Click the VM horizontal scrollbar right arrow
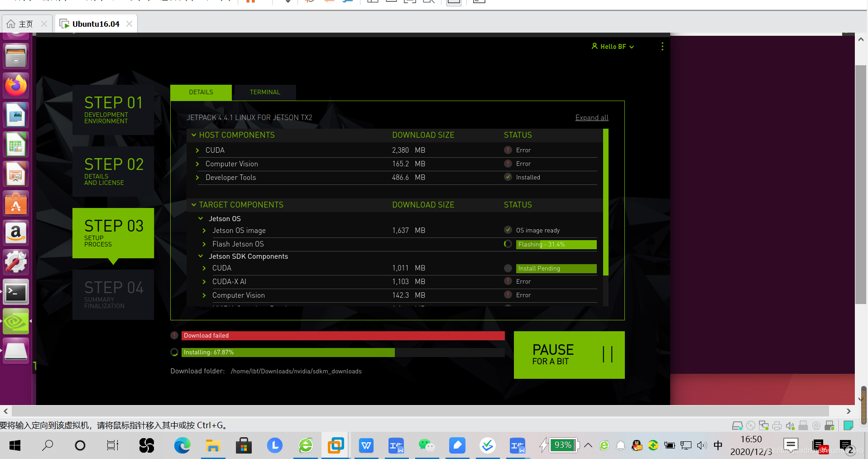 (x=849, y=411)
